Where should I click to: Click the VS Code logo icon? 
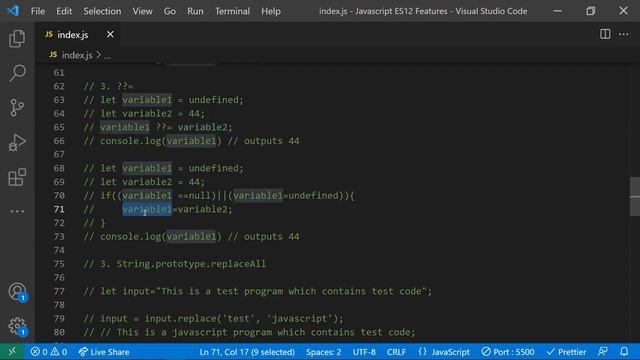click(13, 11)
